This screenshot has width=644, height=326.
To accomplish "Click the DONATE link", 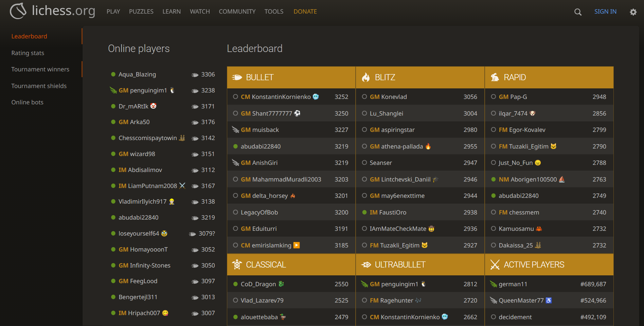I will point(305,12).
